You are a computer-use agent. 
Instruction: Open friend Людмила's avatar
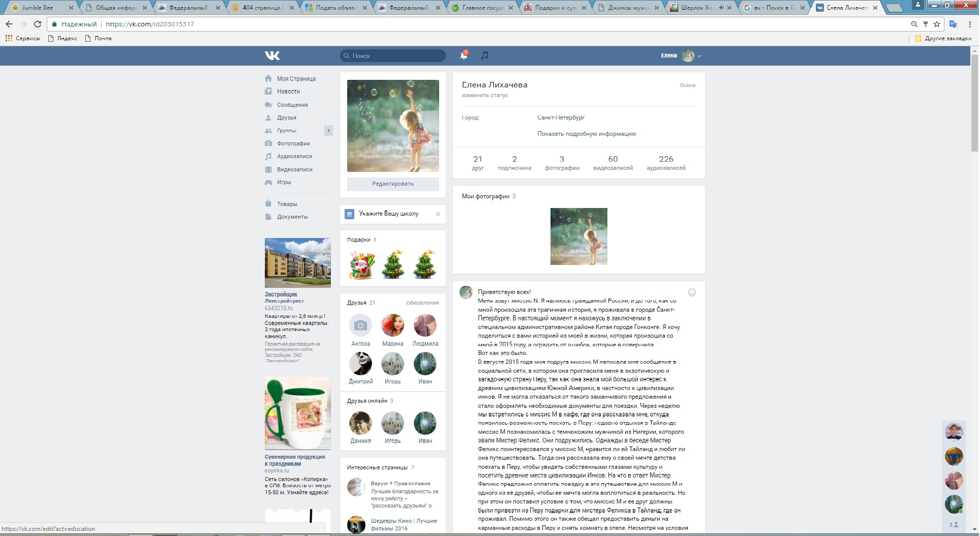tap(425, 325)
